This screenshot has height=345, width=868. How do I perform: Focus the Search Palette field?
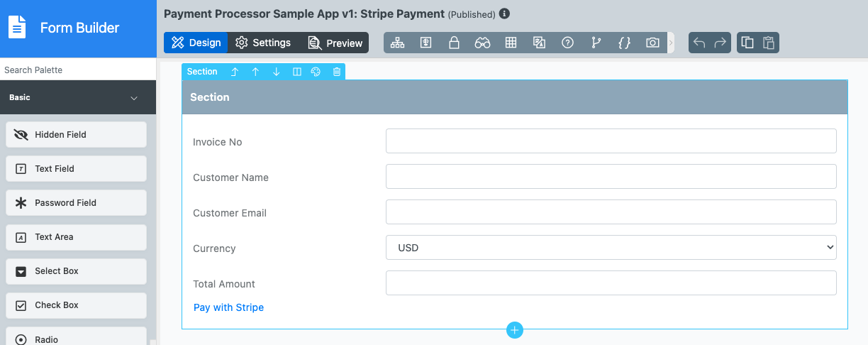78,70
